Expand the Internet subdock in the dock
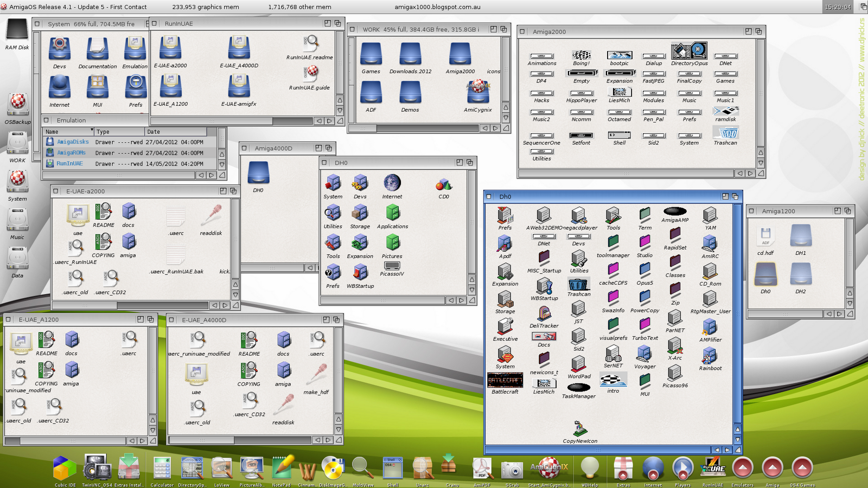The image size is (868, 488). pyautogui.click(x=653, y=468)
